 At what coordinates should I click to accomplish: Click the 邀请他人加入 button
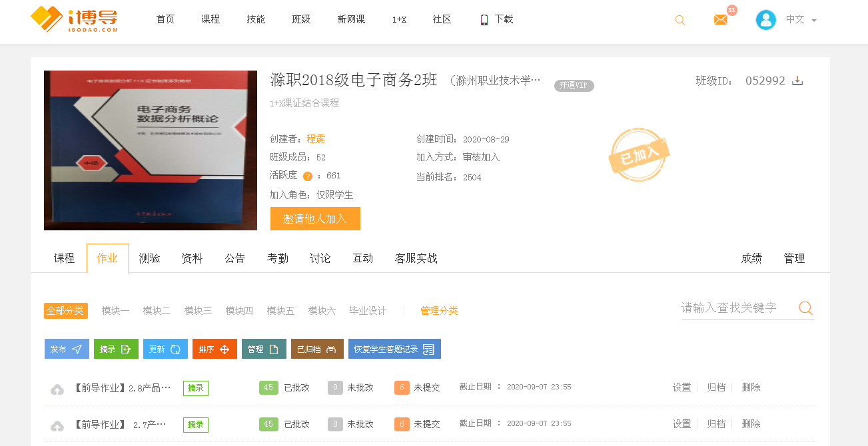[x=315, y=219]
